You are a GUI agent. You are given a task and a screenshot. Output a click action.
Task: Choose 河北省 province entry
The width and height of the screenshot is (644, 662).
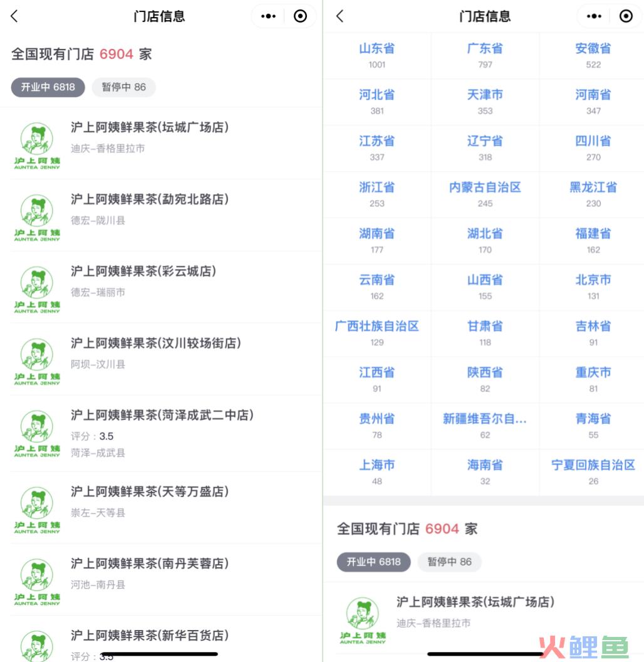tap(377, 102)
